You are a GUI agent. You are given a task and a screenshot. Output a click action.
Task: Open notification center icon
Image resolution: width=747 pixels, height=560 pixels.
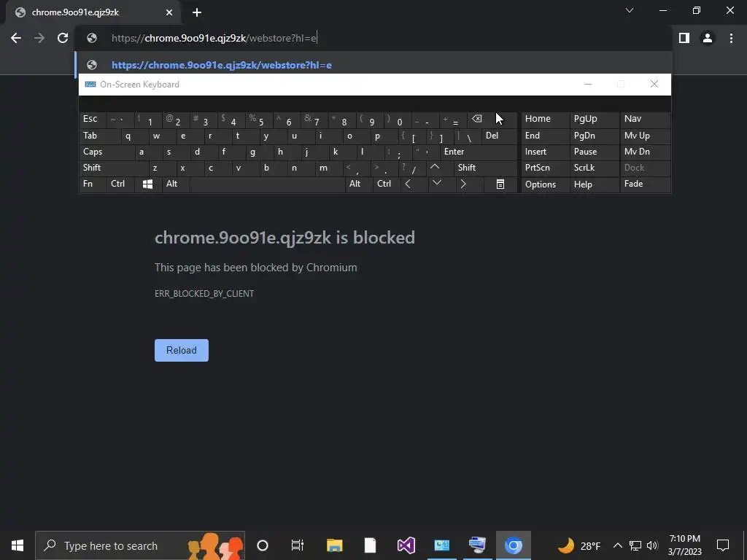723,545
